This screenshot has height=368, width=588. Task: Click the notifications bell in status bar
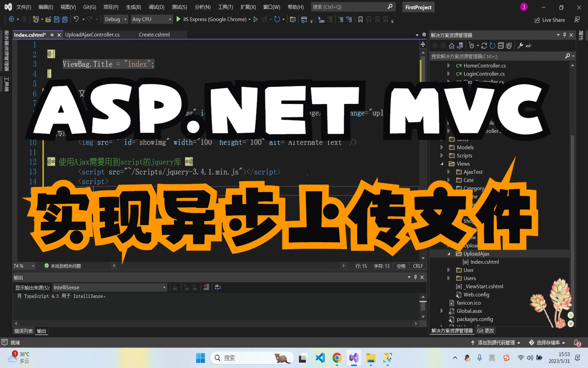click(x=577, y=343)
